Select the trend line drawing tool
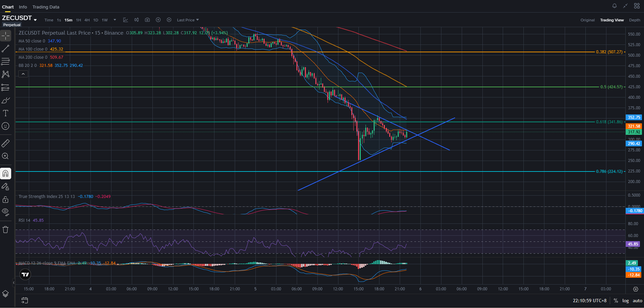Image resolution: width=644 pixels, height=308 pixels. [5, 48]
